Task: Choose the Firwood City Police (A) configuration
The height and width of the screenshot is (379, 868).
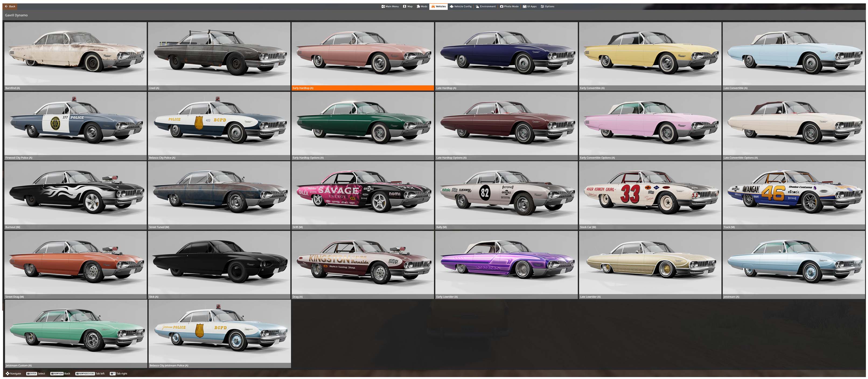Action: (x=75, y=124)
